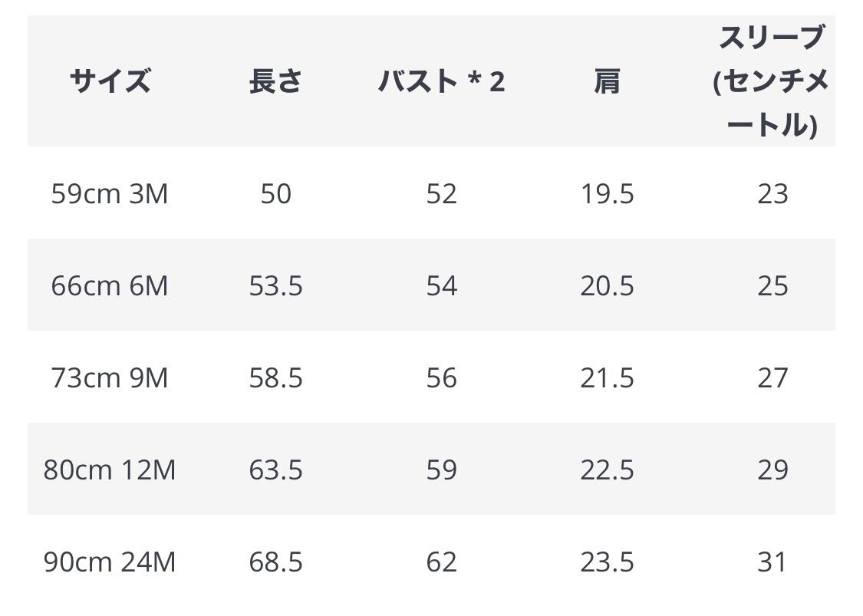This screenshot has height=616, width=863.
Task: Click the 長さ column header
Action: [275, 81]
